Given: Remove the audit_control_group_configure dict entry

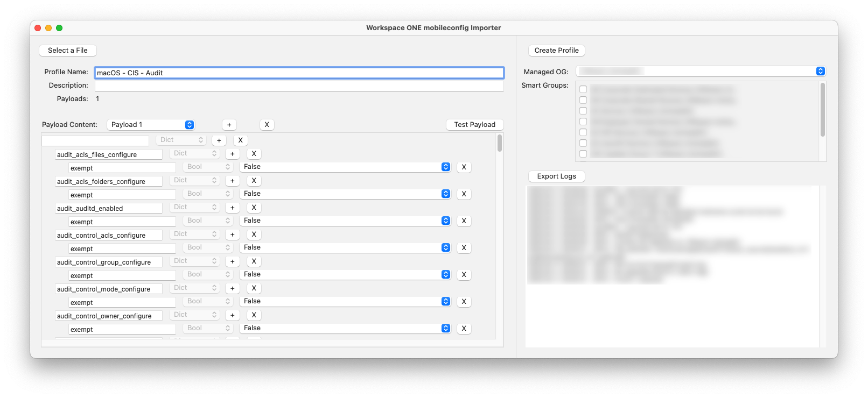Looking at the screenshot, I should pyautogui.click(x=254, y=261).
